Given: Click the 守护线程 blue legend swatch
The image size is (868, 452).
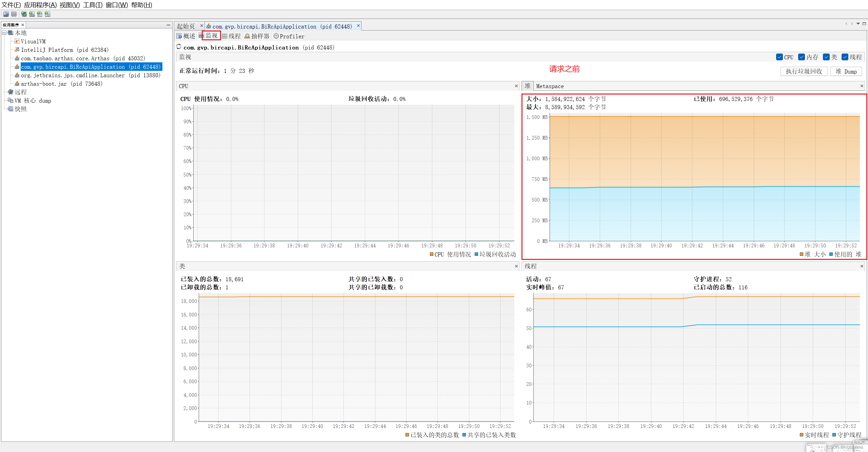Looking at the screenshot, I should coord(834,435).
